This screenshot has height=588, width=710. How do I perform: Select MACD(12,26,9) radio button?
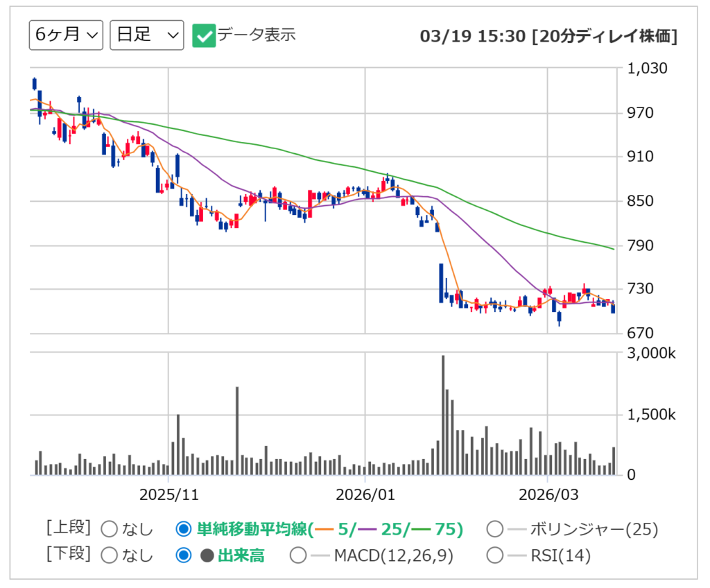298,555
